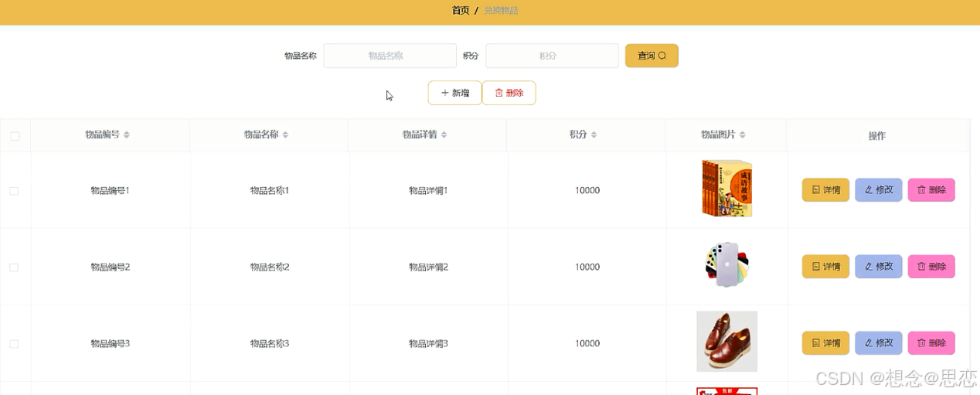Click the 10000 points value in row 物品编号2
Screen dimensions: 980x395
[587, 267]
